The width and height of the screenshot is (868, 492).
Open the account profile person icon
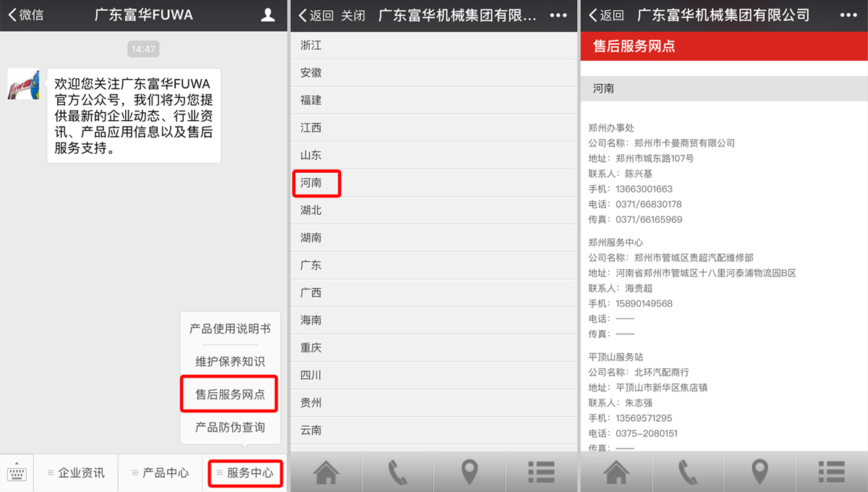tap(268, 15)
